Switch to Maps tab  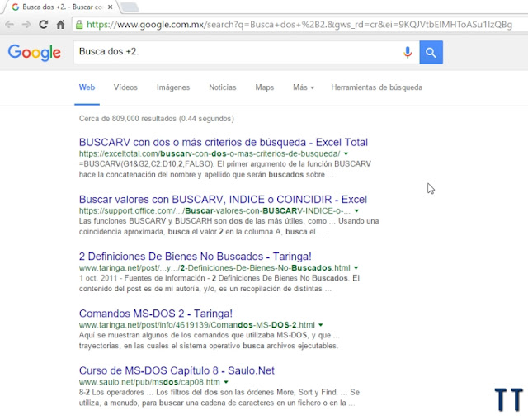coord(264,87)
